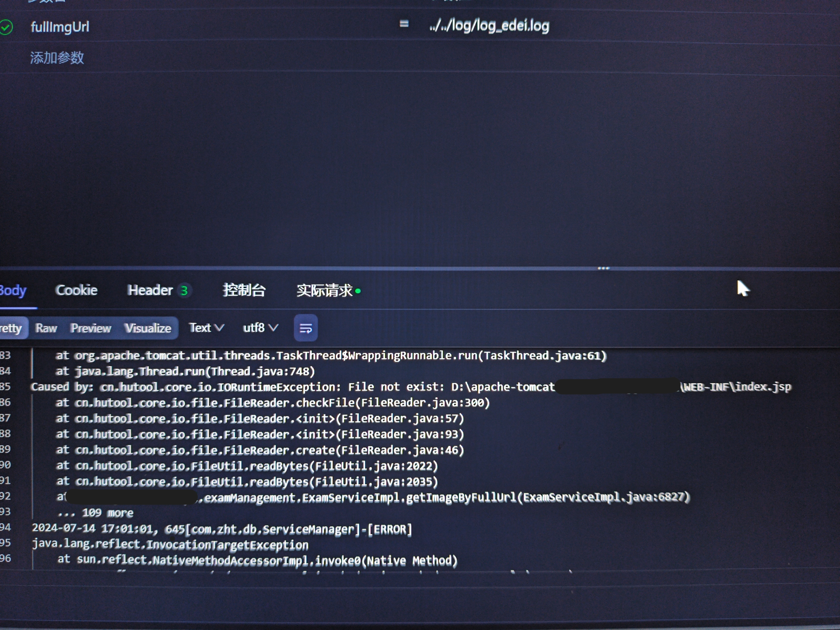Open the 控制台 console tab
The width and height of the screenshot is (840, 630).
[x=244, y=290]
